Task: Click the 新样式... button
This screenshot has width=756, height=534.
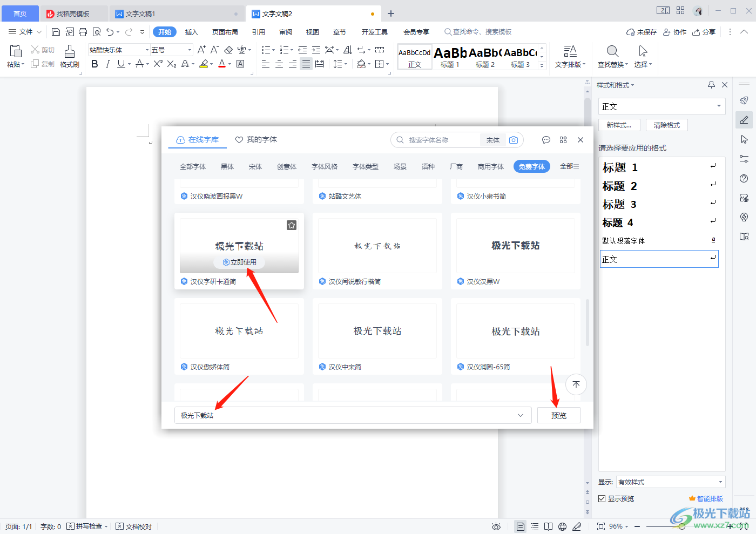Action: (619, 125)
